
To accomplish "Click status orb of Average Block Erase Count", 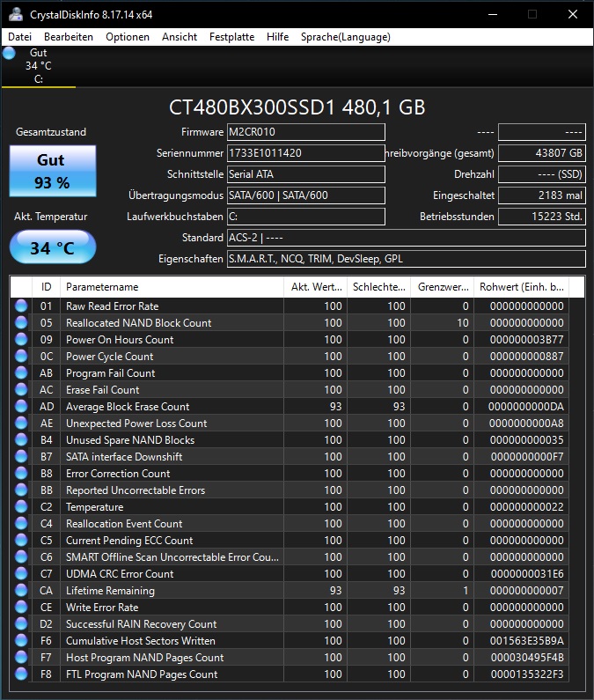I will tap(21, 406).
